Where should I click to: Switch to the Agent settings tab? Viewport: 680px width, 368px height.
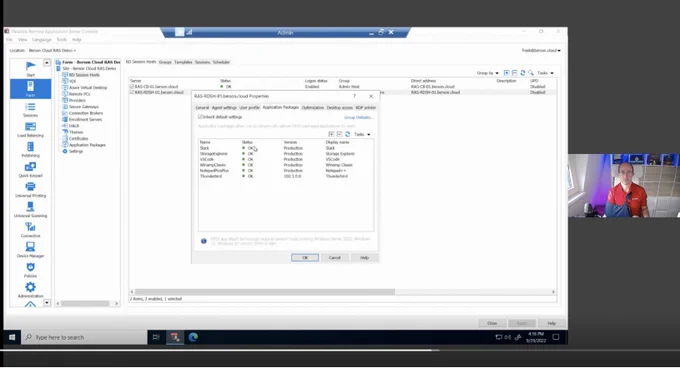(224, 107)
